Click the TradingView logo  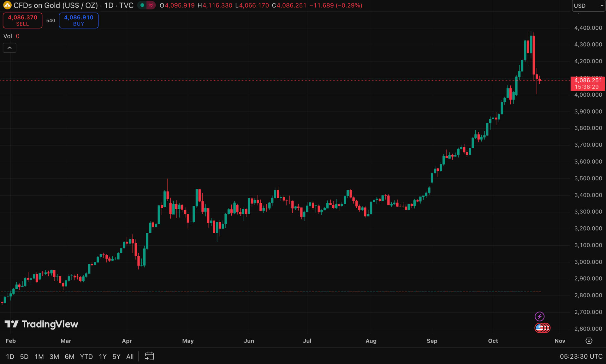pos(41,324)
